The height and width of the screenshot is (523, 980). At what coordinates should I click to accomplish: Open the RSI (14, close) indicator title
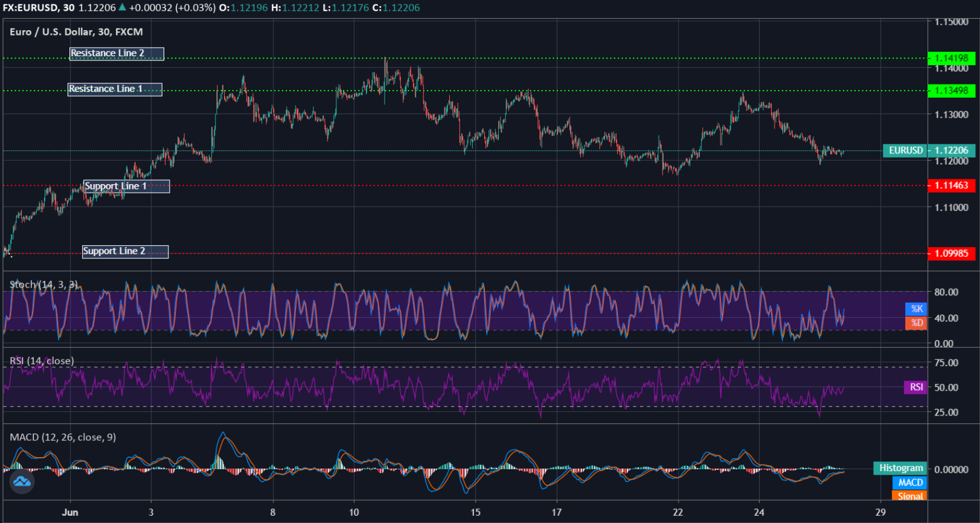click(x=42, y=361)
